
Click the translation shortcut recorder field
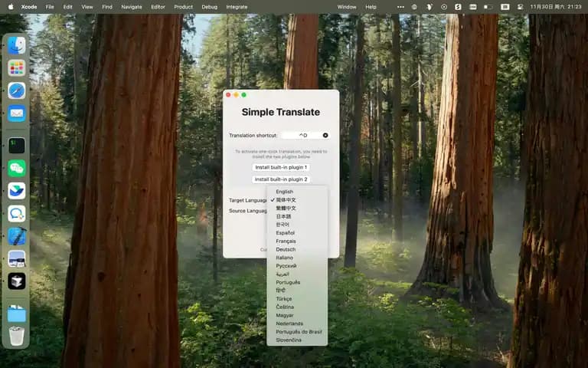(x=305, y=135)
